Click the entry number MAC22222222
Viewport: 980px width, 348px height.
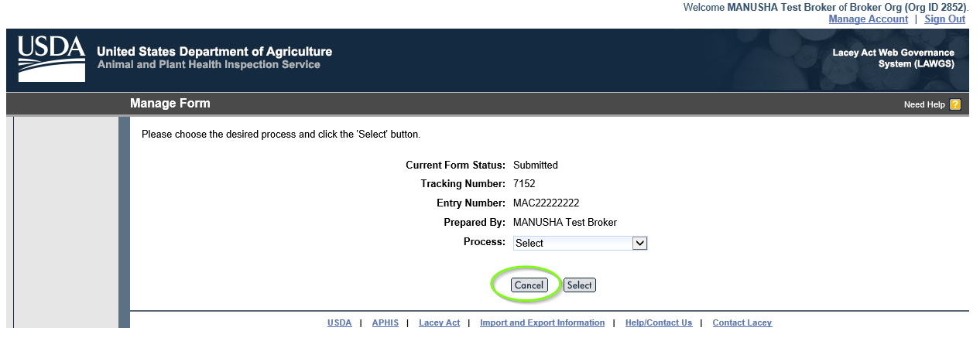[546, 203]
